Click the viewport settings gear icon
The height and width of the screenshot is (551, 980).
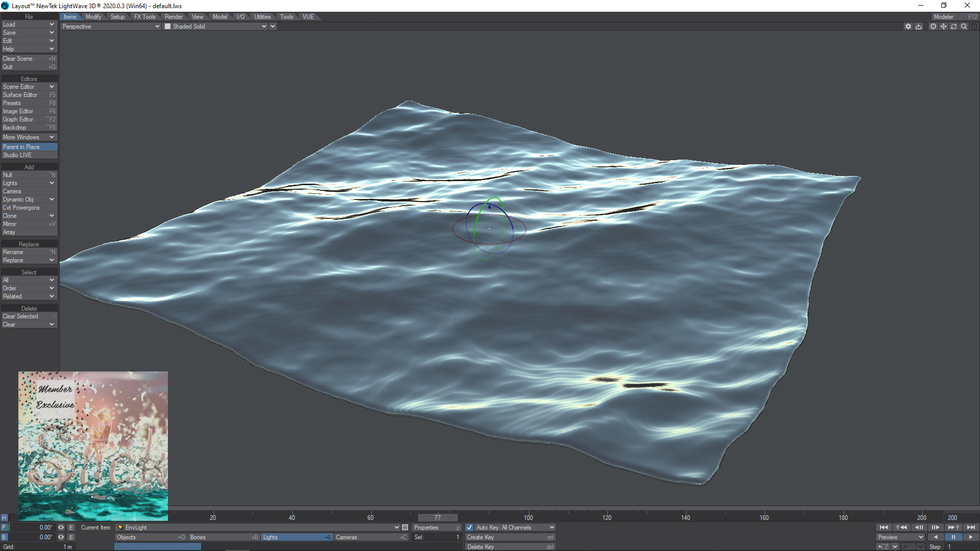pyautogui.click(x=908, y=27)
